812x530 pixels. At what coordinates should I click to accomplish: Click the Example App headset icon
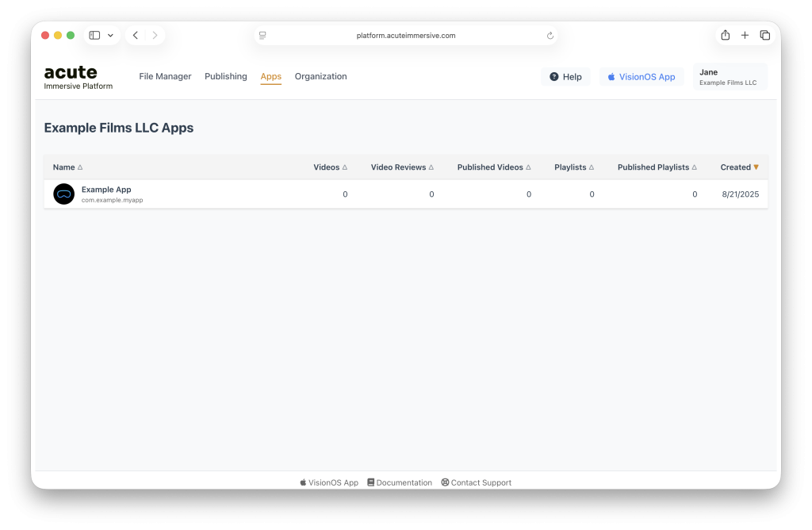63,194
